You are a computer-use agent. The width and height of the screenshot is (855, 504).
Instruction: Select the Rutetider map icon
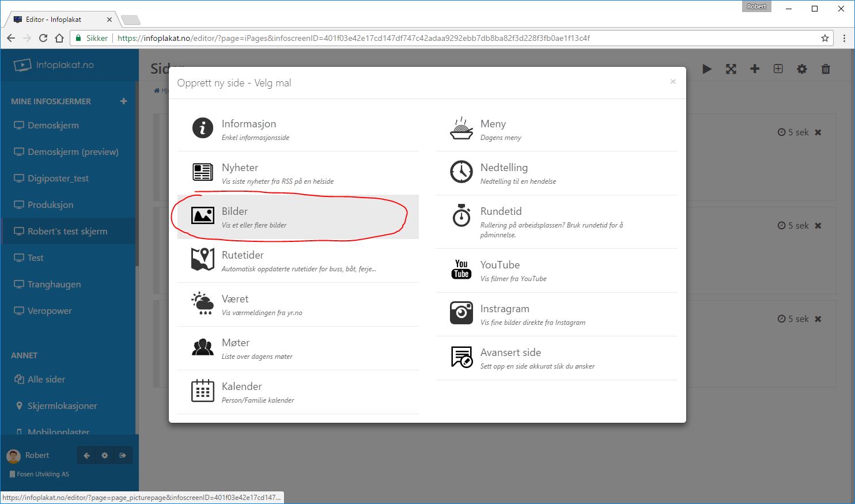point(202,259)
